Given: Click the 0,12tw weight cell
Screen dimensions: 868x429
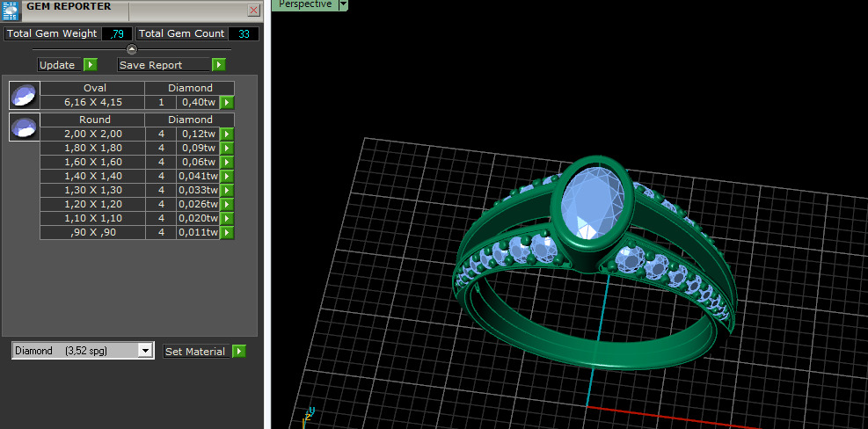Looking at the screenshot, I should (198, 134).
